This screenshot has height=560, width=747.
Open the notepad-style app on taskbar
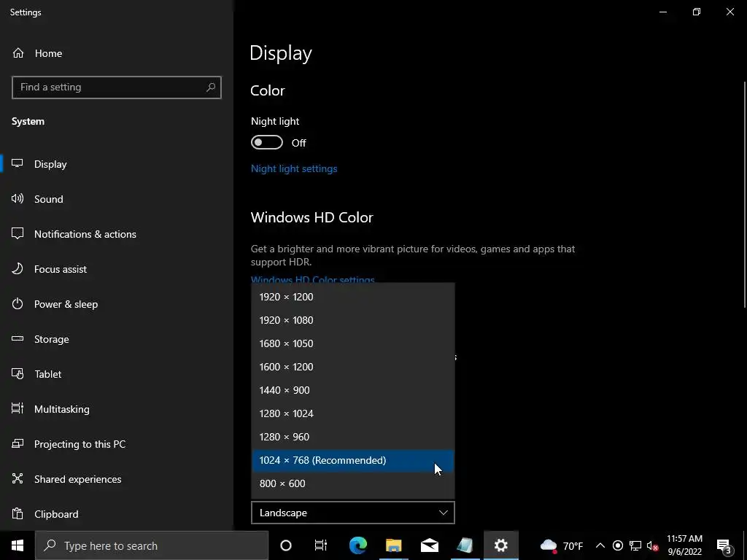coord(465,545)
